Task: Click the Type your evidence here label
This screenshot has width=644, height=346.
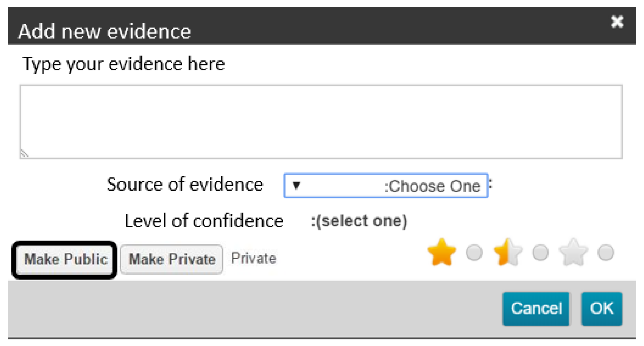Action: (124, 64)
